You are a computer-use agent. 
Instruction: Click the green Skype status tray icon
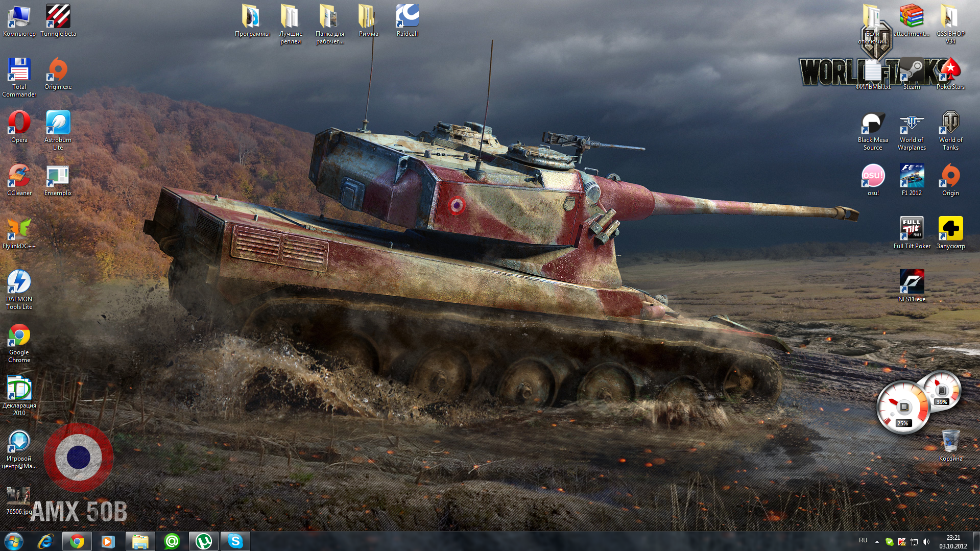pos(890,542)
